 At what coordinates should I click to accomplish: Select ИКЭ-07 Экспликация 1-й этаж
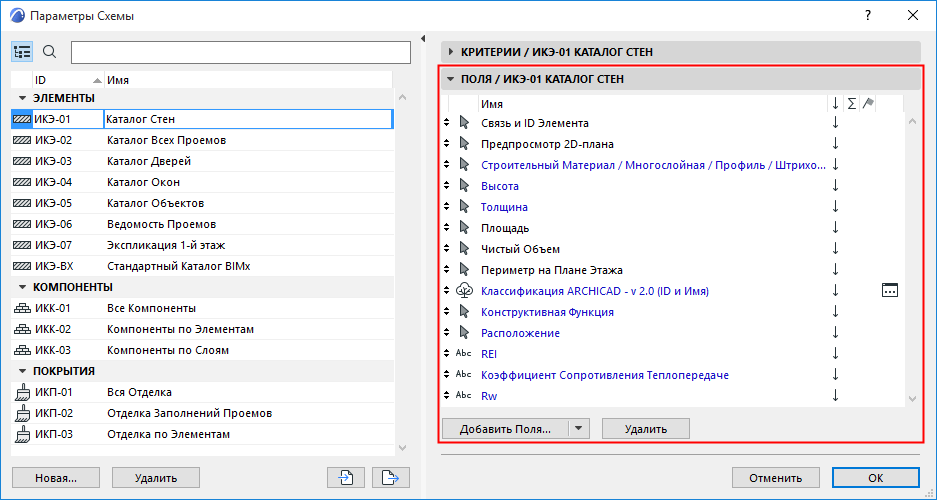click(202, 245)
